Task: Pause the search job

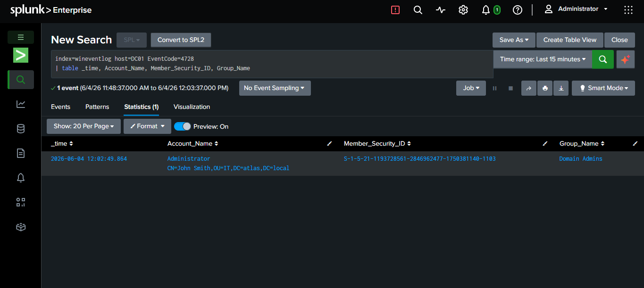Action: click(495, 88)
